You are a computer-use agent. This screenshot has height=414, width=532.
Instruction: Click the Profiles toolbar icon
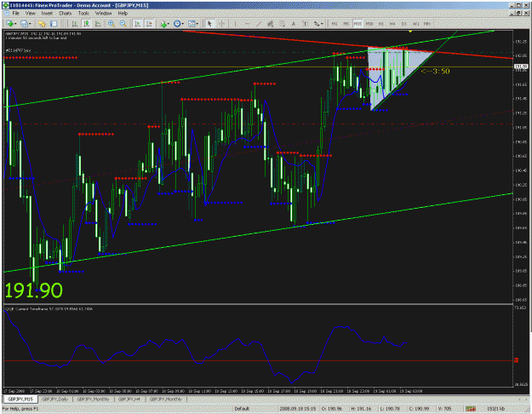pos(24,24)
